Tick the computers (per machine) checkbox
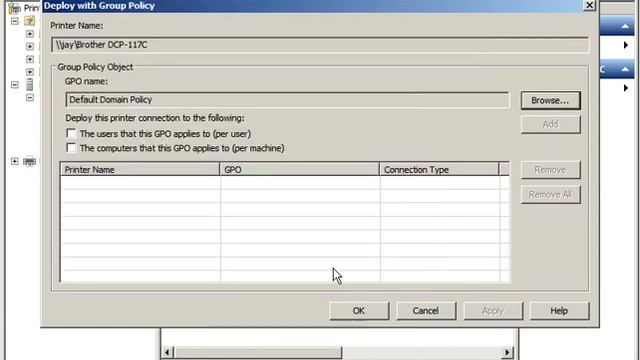This screenshot has width=640, height=360. [71, 148]
